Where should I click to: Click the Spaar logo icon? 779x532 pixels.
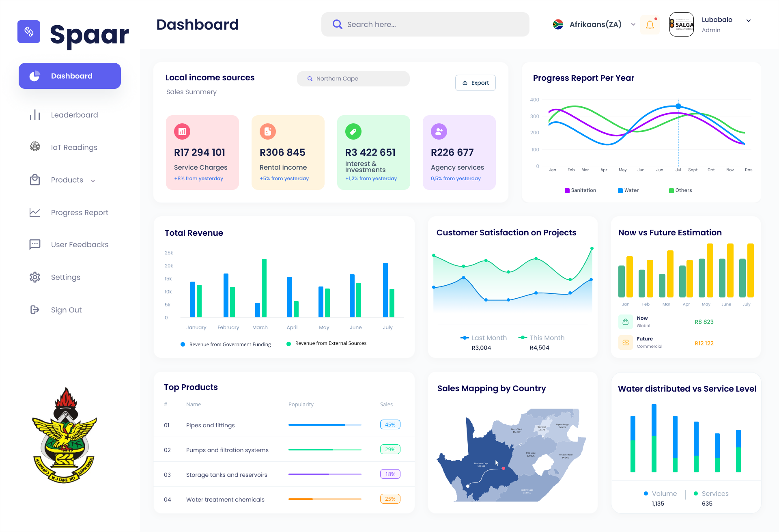(29, 32)
